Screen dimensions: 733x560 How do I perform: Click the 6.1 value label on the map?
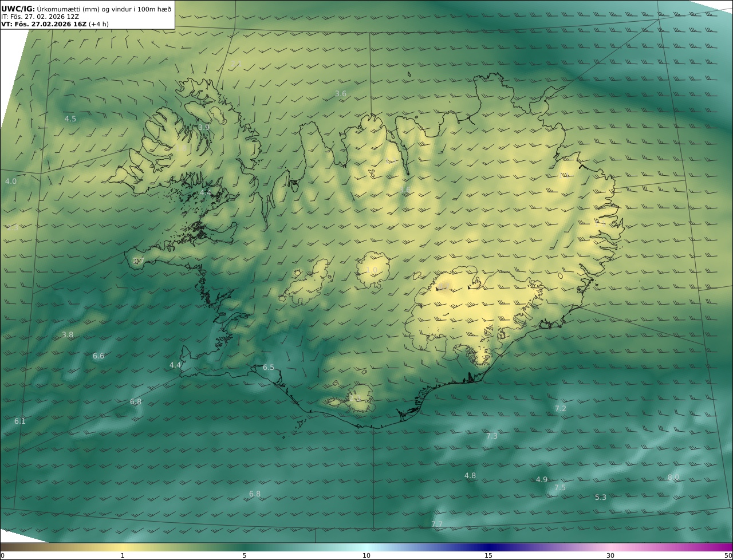(x=20, y=421)
